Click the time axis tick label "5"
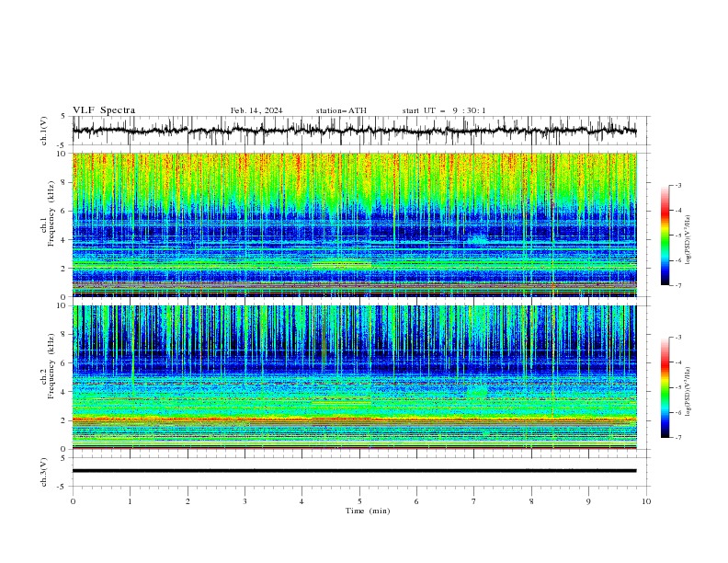The width and height of the screenshot is (728, 563). coord(359,501)
